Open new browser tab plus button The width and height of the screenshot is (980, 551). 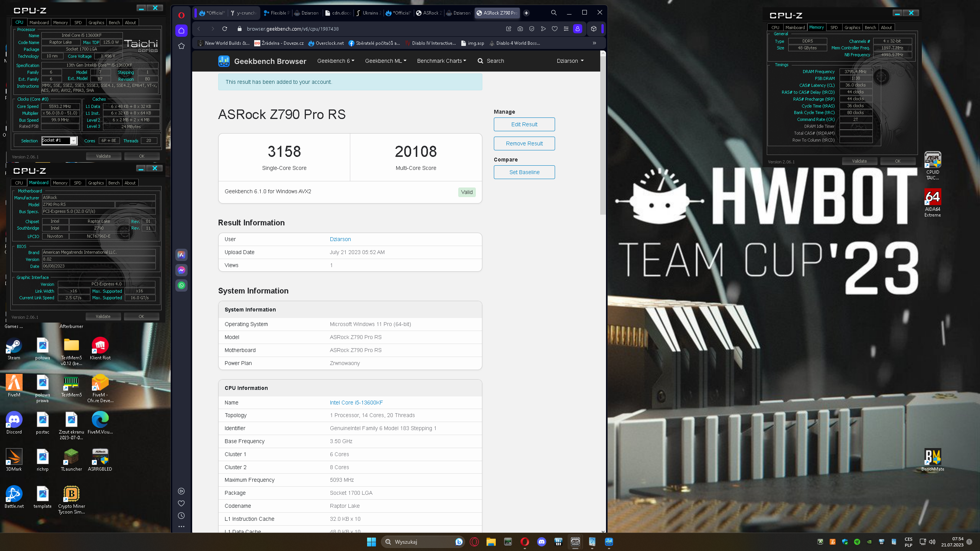[x=526, y=13]
